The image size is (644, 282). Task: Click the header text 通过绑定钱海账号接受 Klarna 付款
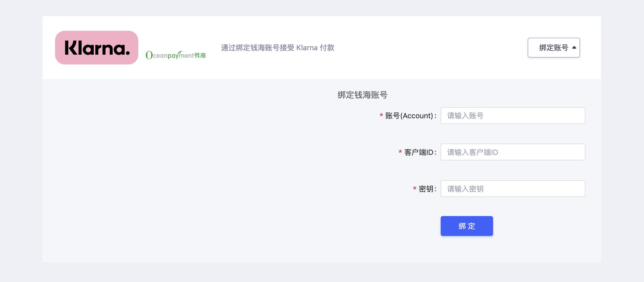pyautogui.click(x=278, y=48)
